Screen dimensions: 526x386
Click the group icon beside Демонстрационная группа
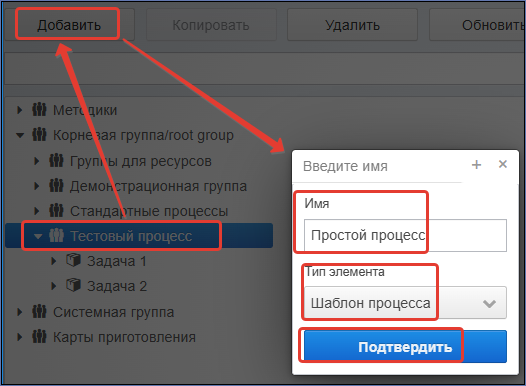tap(56, 185)
